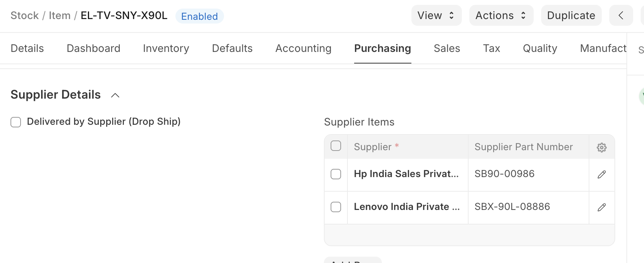Check the Lenovo India Private row

pyautogui.click(x=336, y=207)
